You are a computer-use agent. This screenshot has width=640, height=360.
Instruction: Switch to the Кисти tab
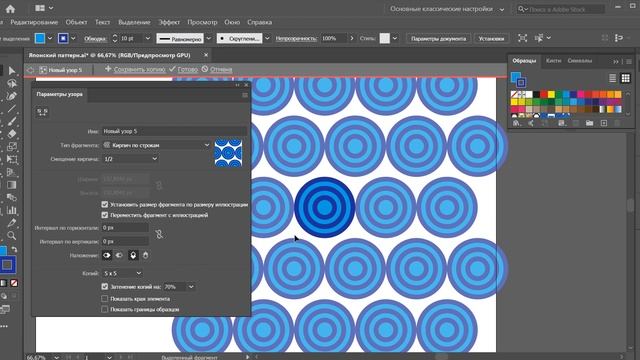[x=553, y=60]
